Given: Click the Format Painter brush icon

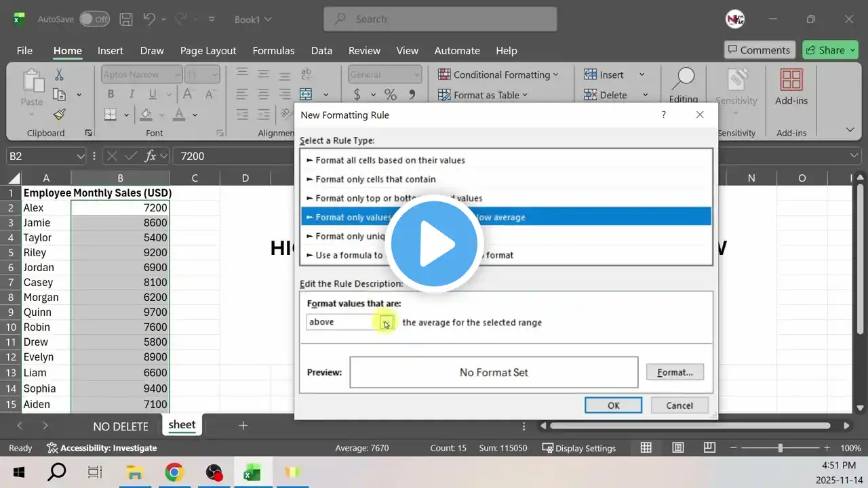Looking at the screenshot, I should pyautogui.click(x=59, y=115).
